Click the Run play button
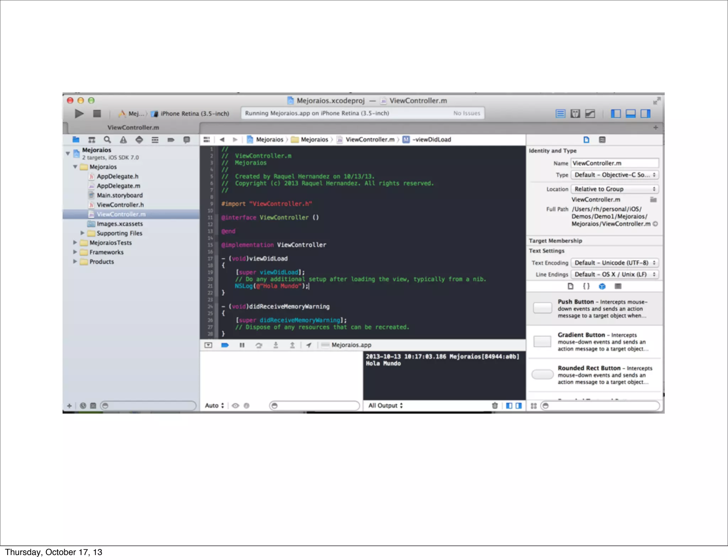The width and height of the screenshot is (728, 560). [x=79, y=114]
